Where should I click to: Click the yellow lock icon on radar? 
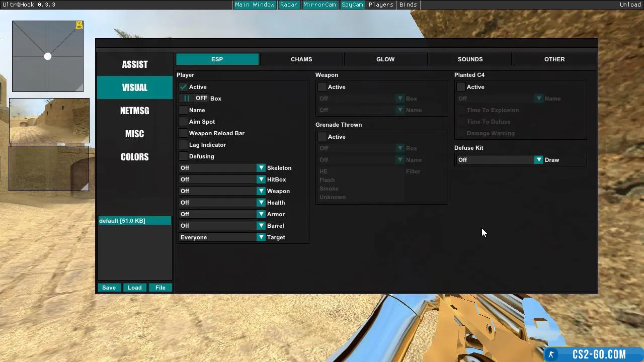click(x=79, y=25)
